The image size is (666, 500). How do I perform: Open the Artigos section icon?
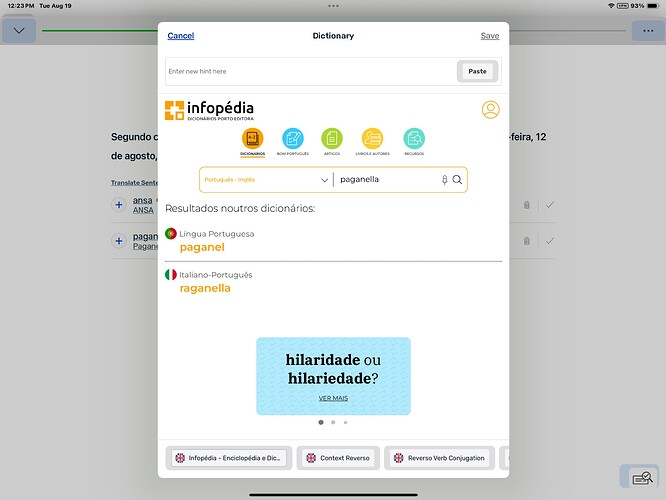coord(332,138)
